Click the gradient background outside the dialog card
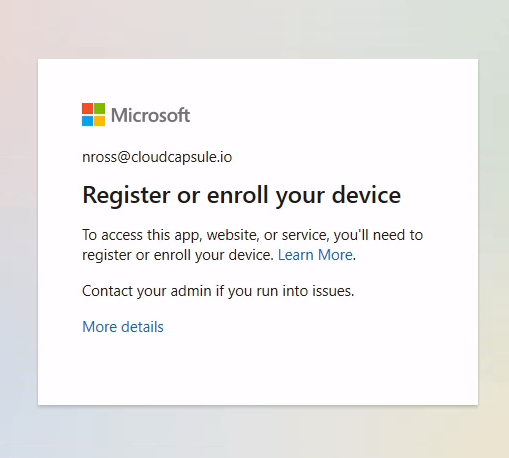This screenshot has width=509, height=458. [253, 30]
